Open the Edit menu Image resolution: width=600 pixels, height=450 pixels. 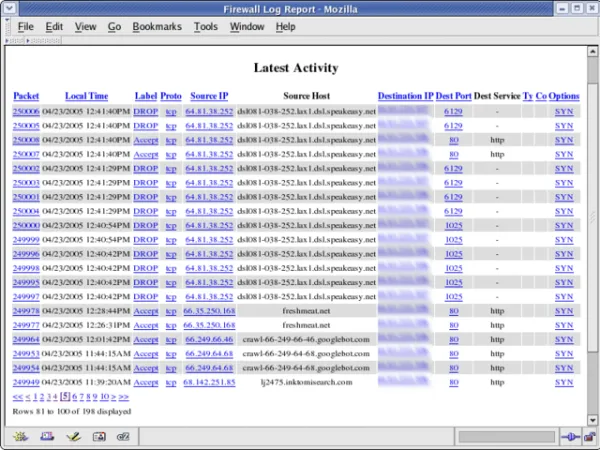54,27
